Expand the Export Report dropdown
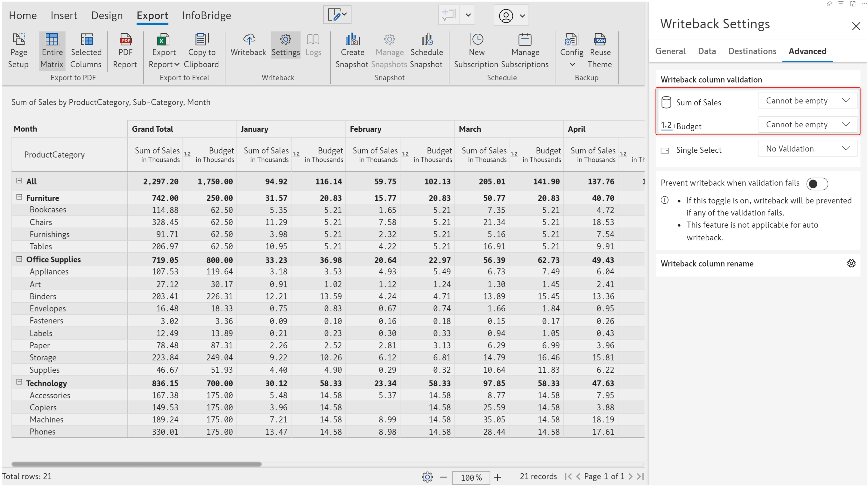 (x=177, y=64)
